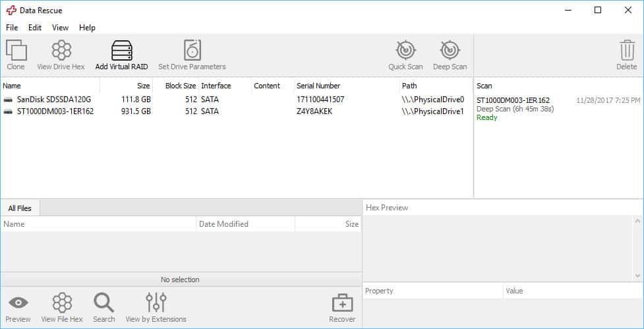Click the 931.5 GB size cell
Viewport: 644px width, 329px height.
click(136, 111)
